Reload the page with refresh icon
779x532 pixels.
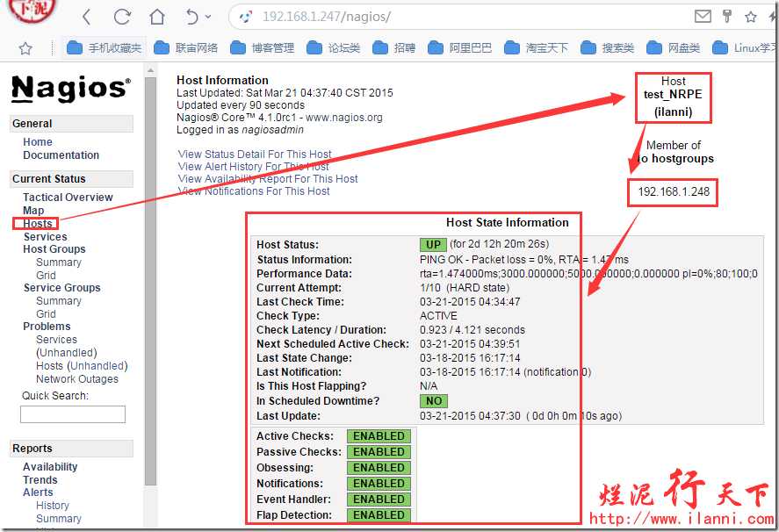coord(122,17)
